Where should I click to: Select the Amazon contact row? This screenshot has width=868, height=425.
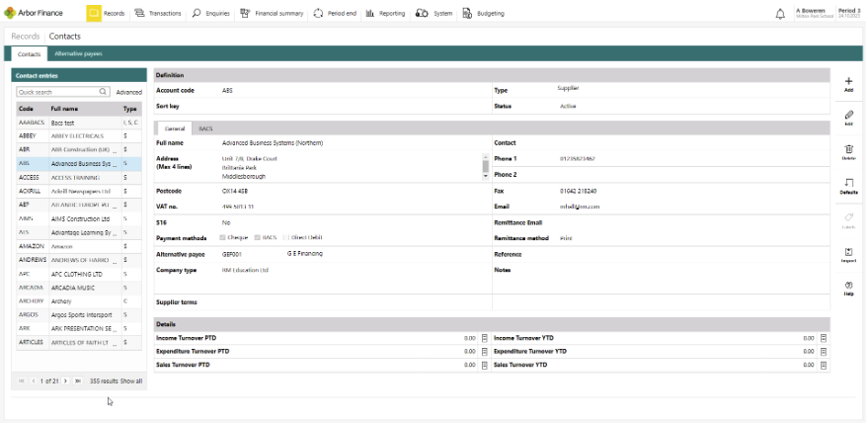pyautogui.click(x=79, y=246)
